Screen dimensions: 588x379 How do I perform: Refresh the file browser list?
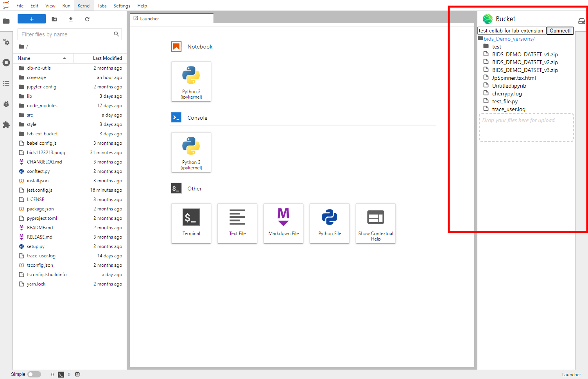pyautogui.click(x=87, y=19)
